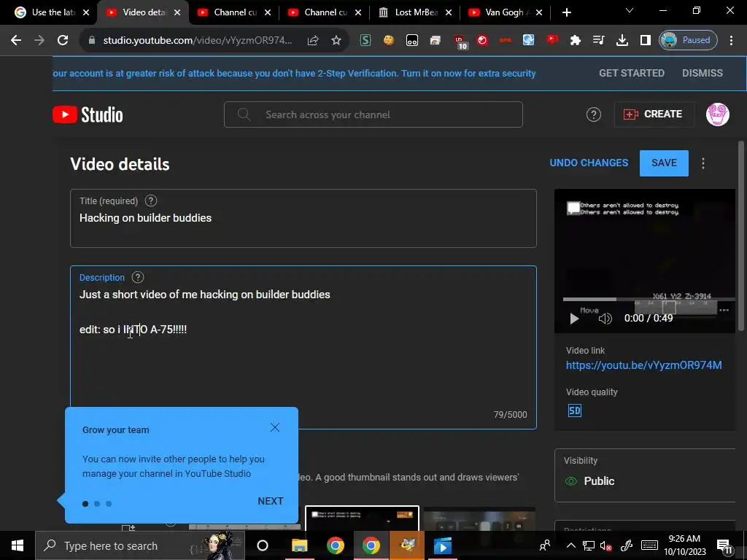Viewport: 747px width, 560px height.
Task: Click the Description help question mark icon
Action: [x=138, y=277]
